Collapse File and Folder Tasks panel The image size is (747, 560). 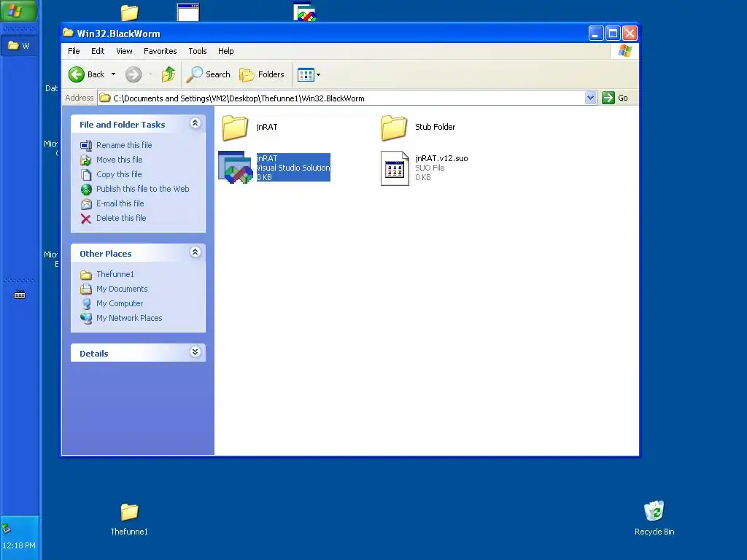click(195, 123)
